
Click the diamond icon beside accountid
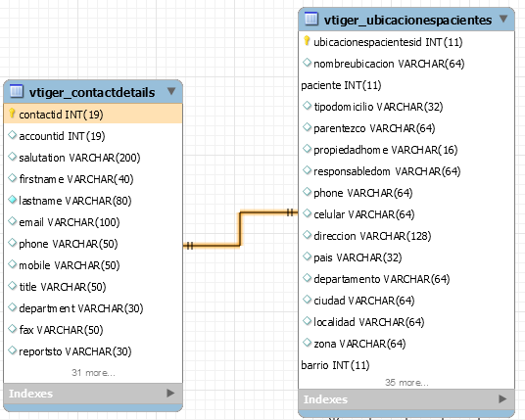tap(12, 135)
